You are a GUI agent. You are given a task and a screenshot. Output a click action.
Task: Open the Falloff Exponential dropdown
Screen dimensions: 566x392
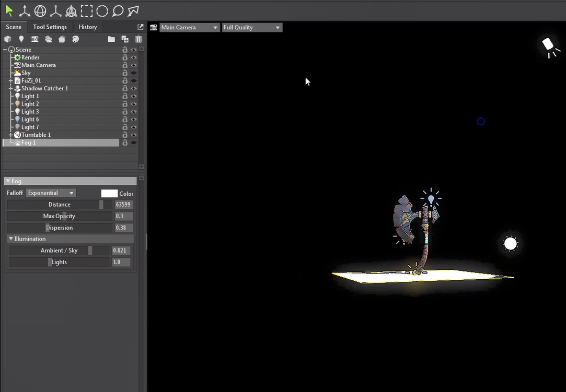pyautogui.click(x=51, y=193)
